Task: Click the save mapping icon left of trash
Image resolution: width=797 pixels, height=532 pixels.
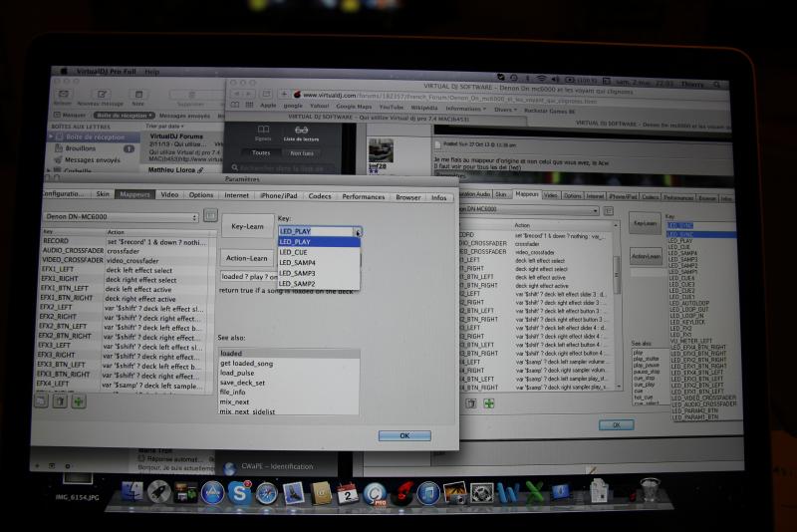Action: coord(41,400)
